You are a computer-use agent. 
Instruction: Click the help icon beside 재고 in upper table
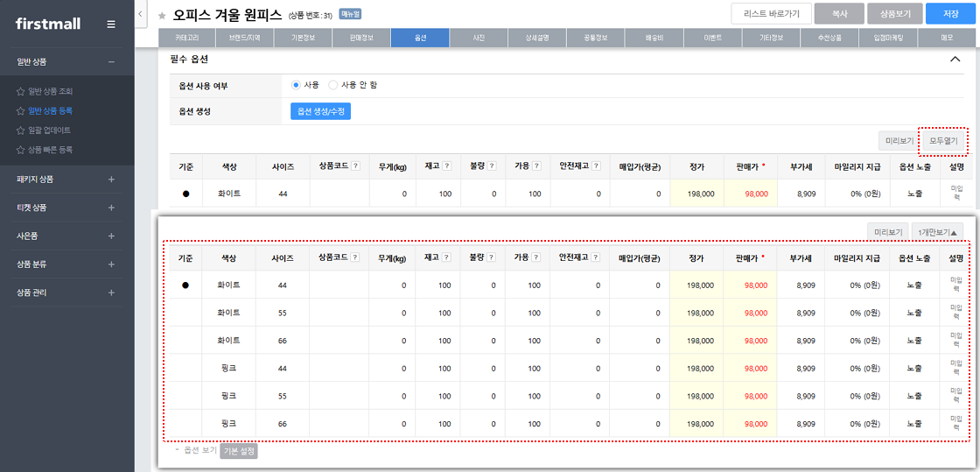(x=446, y=166)
